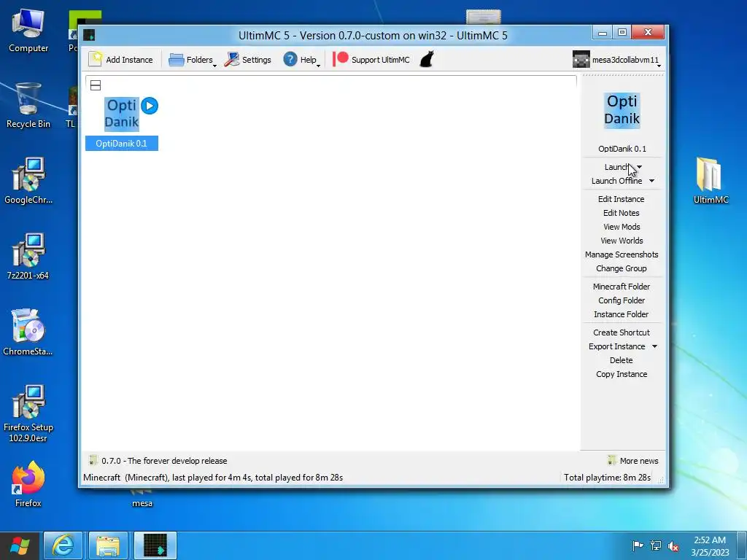Select the UltimMC folder on desktop
The height and width of the screenshot is (560, 747).
pyautogui.click(x=711, y=181)
